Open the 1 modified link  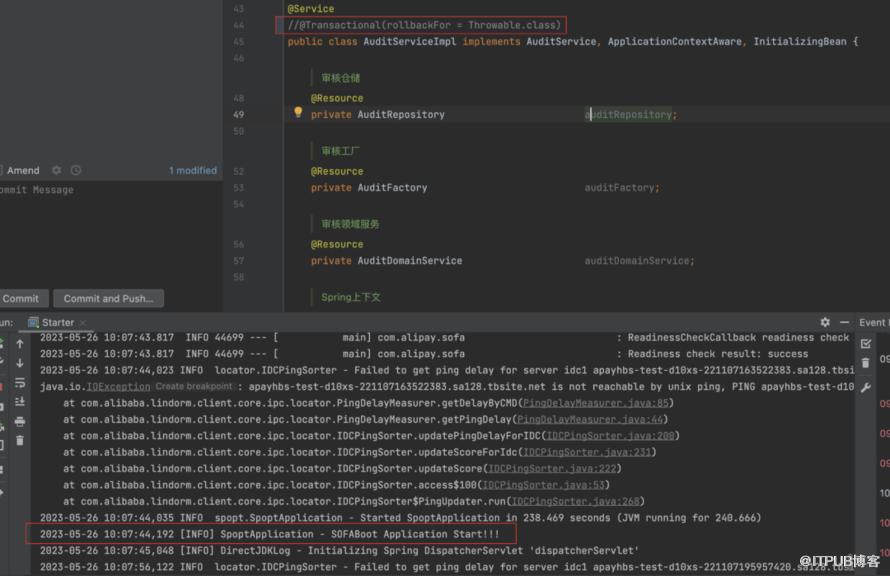point(192,171)
